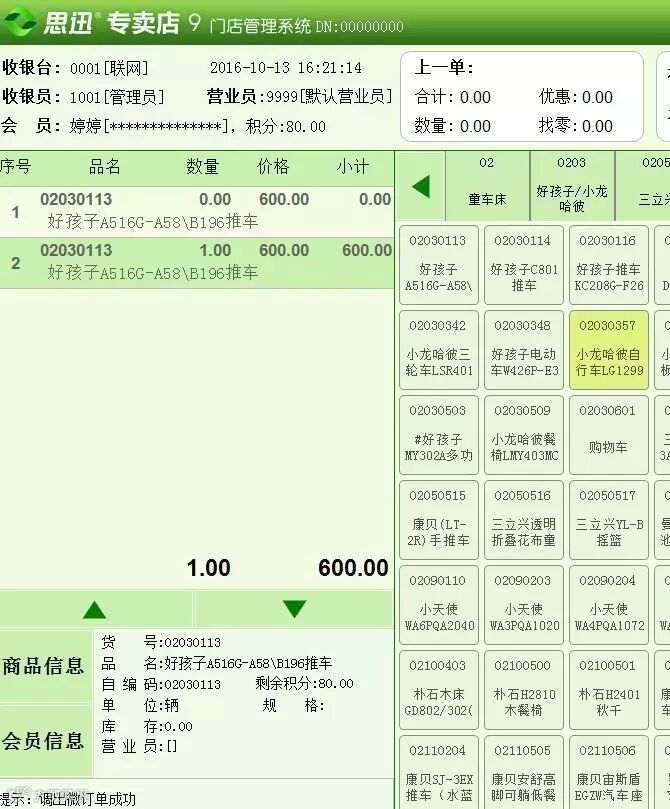670x809 pixels.
Task: Click the 收银台: 0001[联网] text
Action: [x=75, y=68]
